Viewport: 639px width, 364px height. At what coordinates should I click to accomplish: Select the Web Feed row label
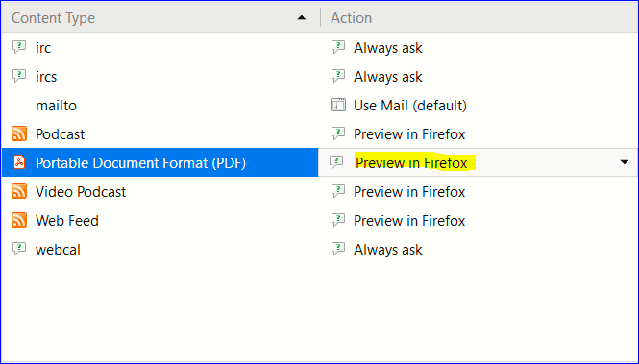click(67, 221)
